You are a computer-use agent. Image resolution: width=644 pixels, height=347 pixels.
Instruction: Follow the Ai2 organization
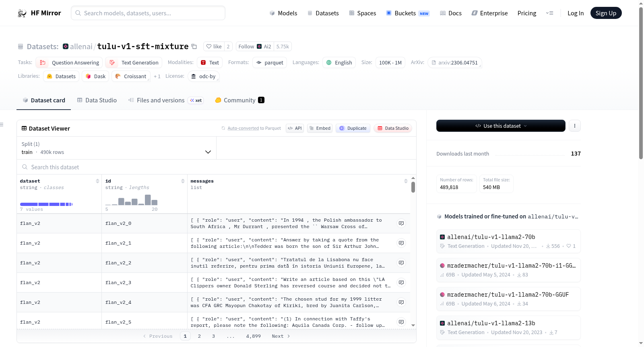255,46
